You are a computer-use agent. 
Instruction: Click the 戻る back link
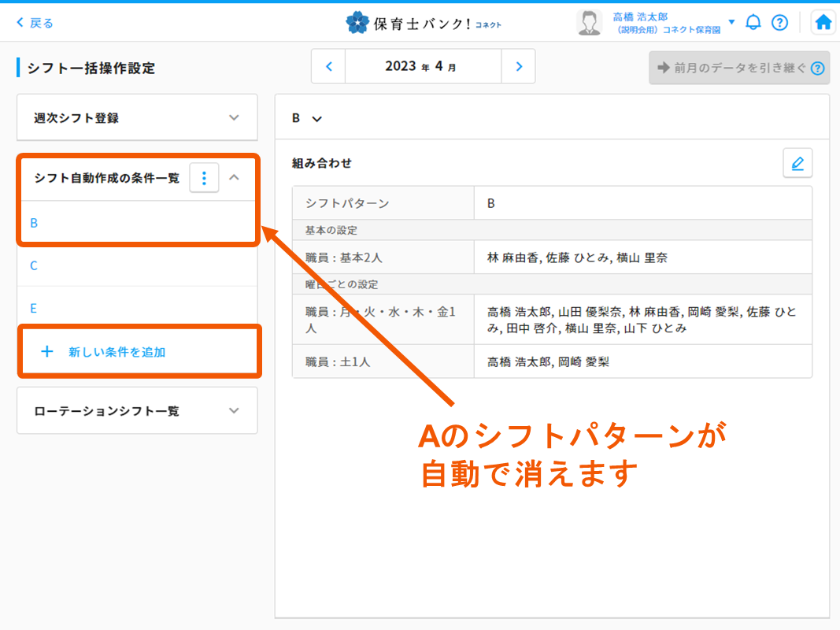35,23
